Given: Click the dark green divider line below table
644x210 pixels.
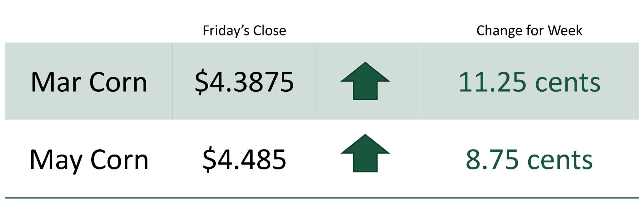Looking at the screenshot, I should point(322,198).
